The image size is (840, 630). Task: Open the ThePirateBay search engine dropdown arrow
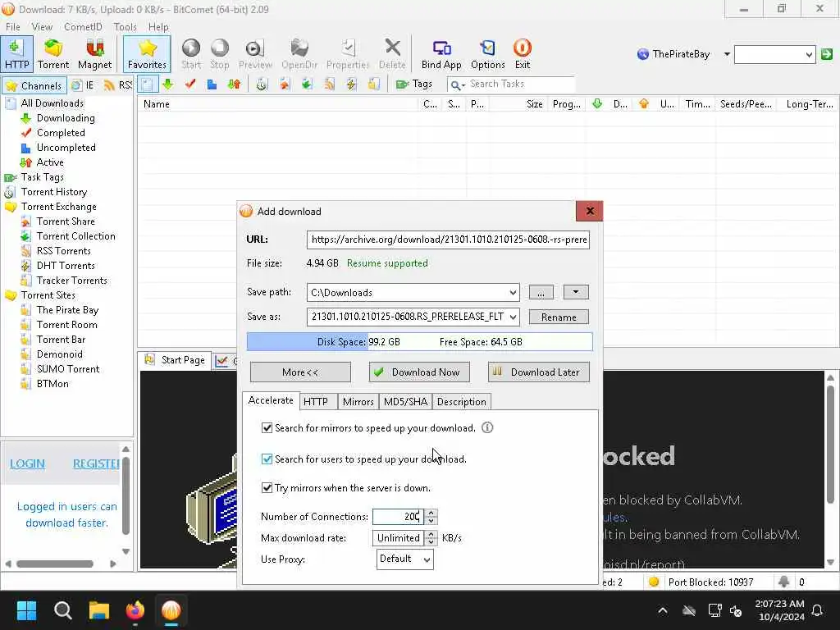(x=727, y=54)
